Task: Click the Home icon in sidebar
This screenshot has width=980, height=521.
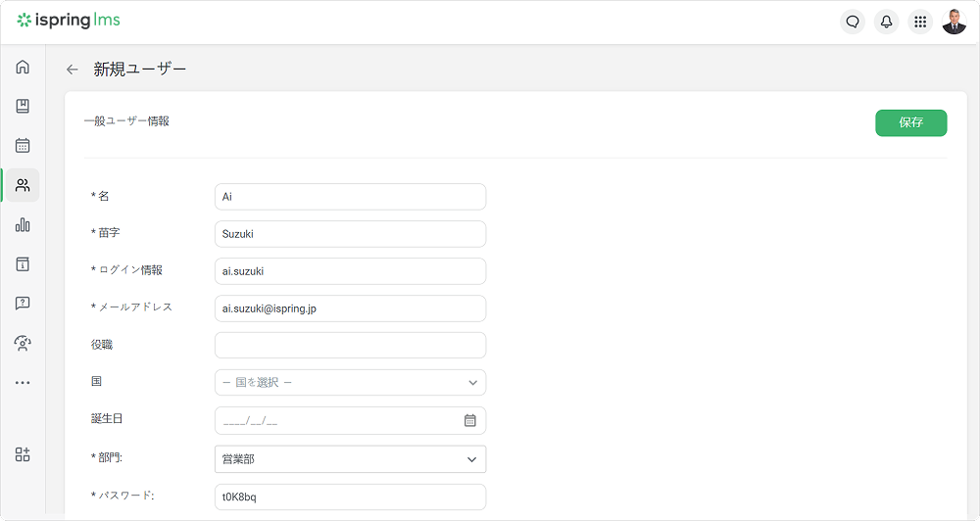Action: pos(23,67)
